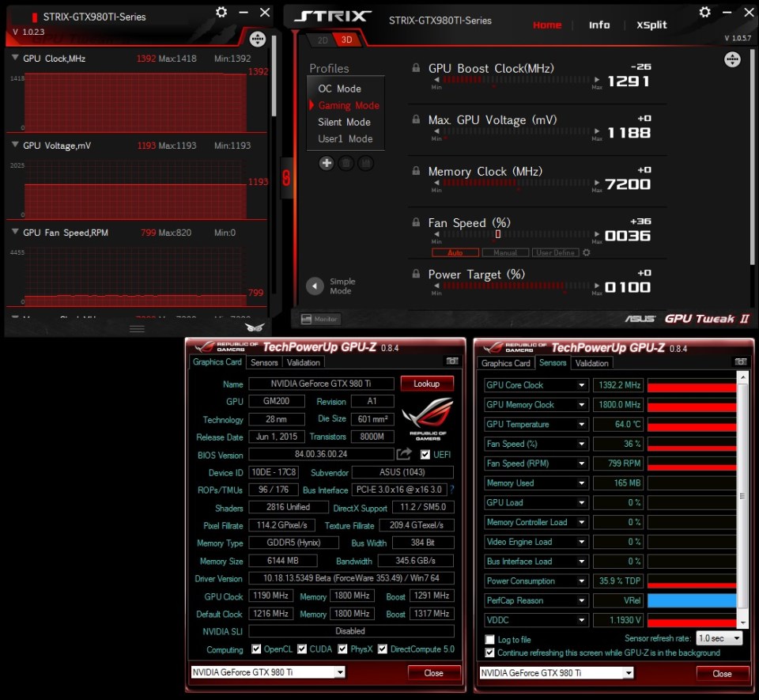Image resolution: width=759 pixels, height=700 pixels.
Task: Adjust the GPU Boost Clock slider
Action: [516, 79]
